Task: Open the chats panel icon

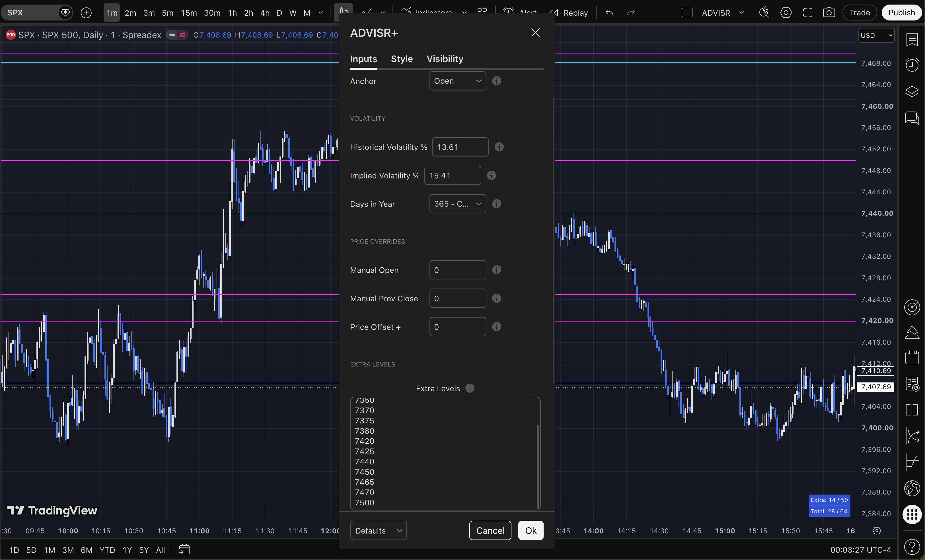Action: (912, 118)
